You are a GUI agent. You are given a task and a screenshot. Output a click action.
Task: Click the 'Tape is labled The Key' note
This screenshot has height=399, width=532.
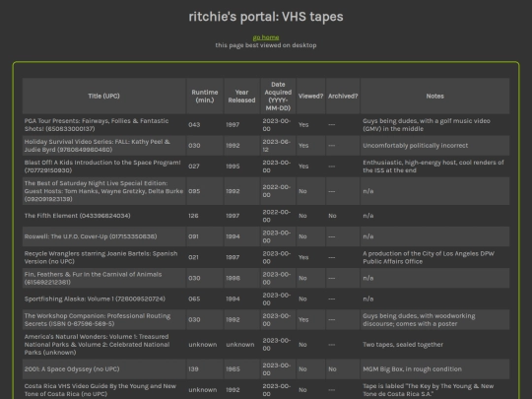(x=429, y=390)
